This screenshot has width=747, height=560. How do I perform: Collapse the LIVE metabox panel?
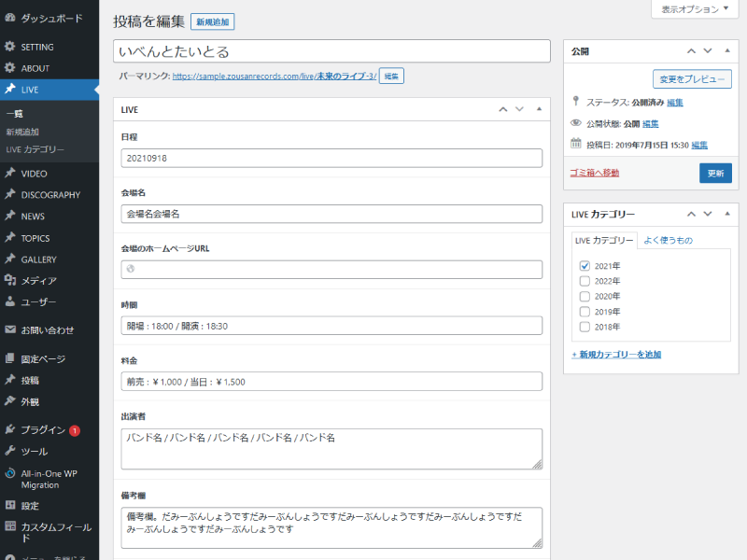coord(539,109)
